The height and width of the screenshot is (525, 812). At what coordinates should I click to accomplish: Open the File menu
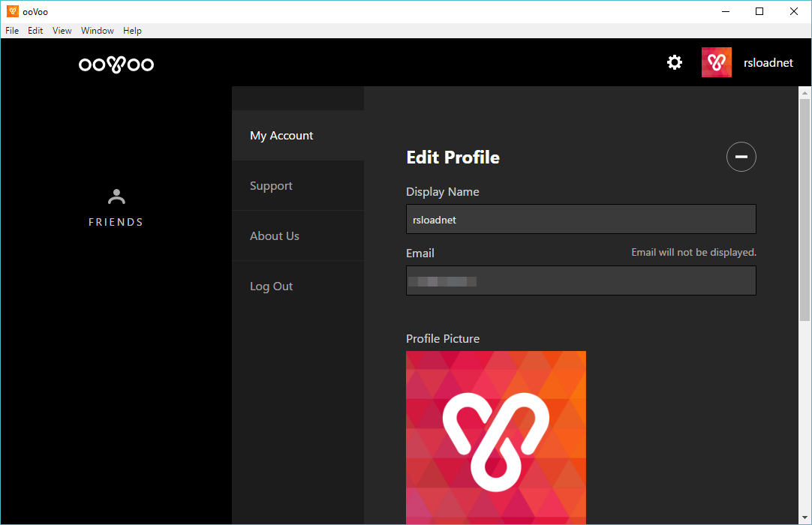coord(12,31)
